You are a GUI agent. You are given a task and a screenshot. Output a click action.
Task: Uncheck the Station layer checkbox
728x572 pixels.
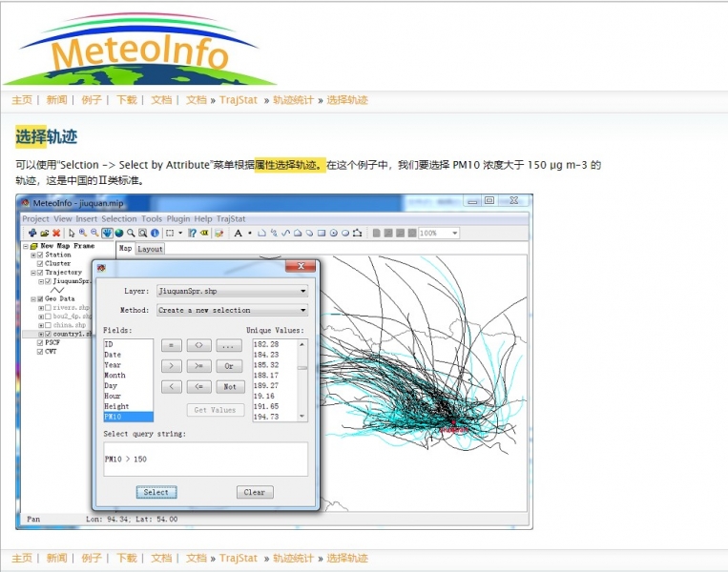pos(40,255)
